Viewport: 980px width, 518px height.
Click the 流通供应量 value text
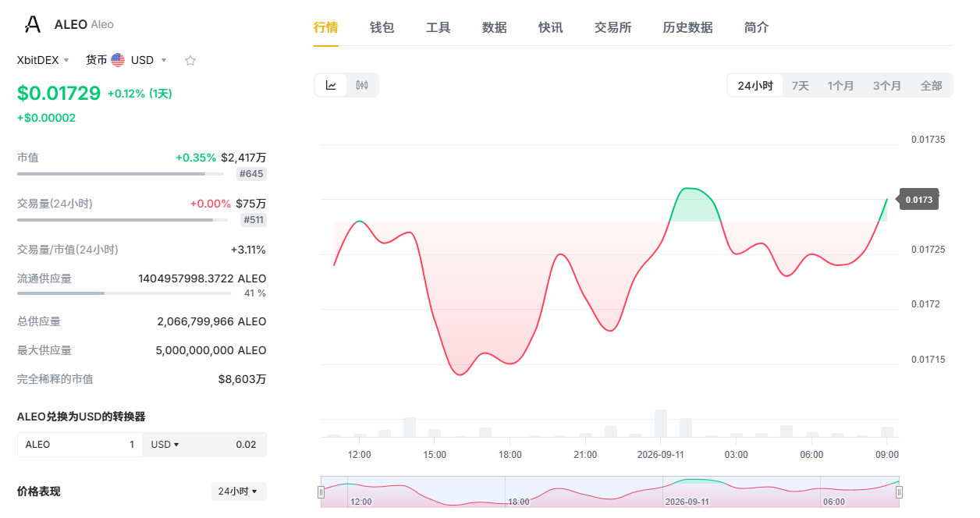202,279
